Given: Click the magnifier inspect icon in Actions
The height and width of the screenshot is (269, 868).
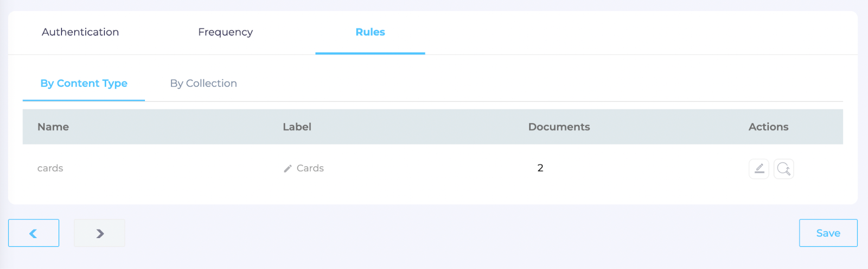Looking at the screenshot, I should pyautogui.click(x=783, y=168).
